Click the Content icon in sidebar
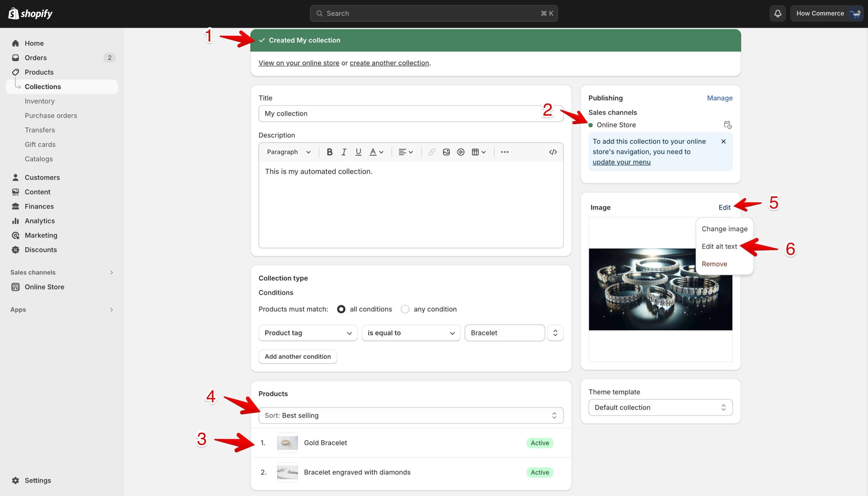868x496 pixels. (x=15, y=192)
